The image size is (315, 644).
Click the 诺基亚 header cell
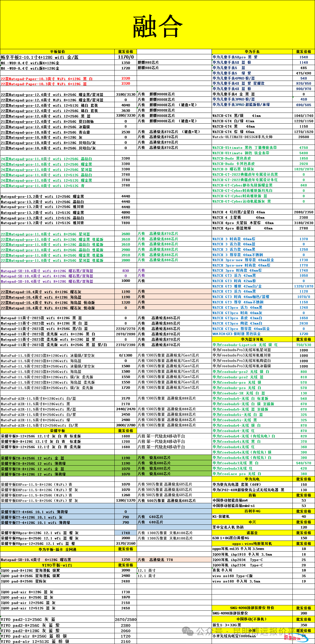click(x=252, y=533)
